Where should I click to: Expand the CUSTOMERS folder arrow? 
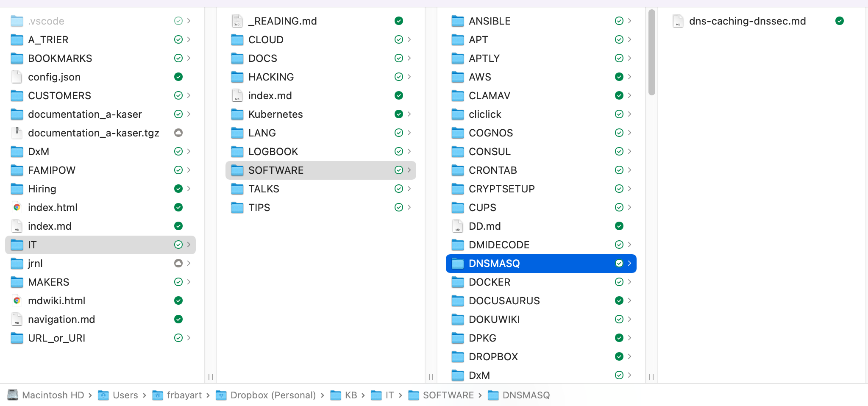point(189,95)
